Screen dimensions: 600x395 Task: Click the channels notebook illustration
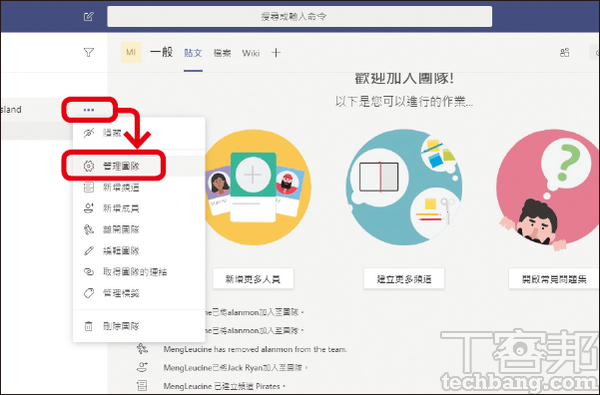[404, 187]
